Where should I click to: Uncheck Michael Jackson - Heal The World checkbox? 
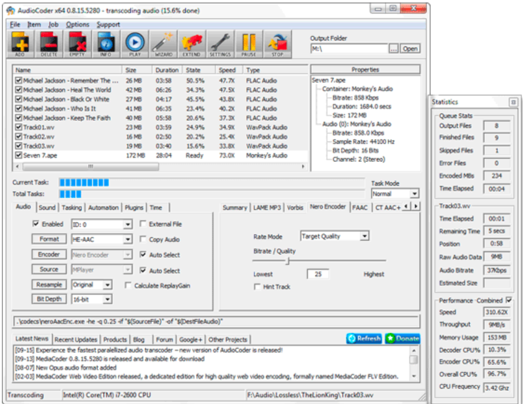pyautogui.click(x=19, y=90)
